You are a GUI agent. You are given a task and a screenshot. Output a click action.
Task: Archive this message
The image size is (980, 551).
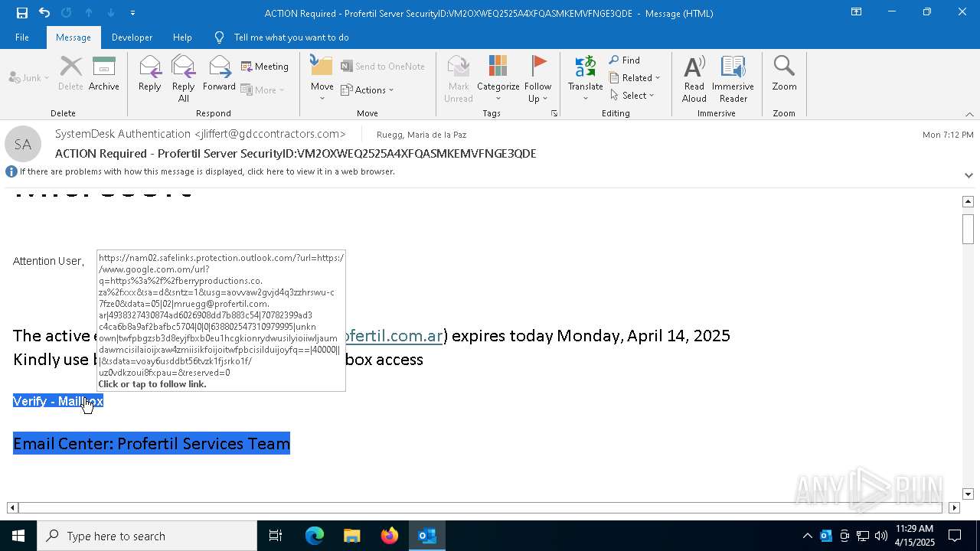[x=104, y=74]
